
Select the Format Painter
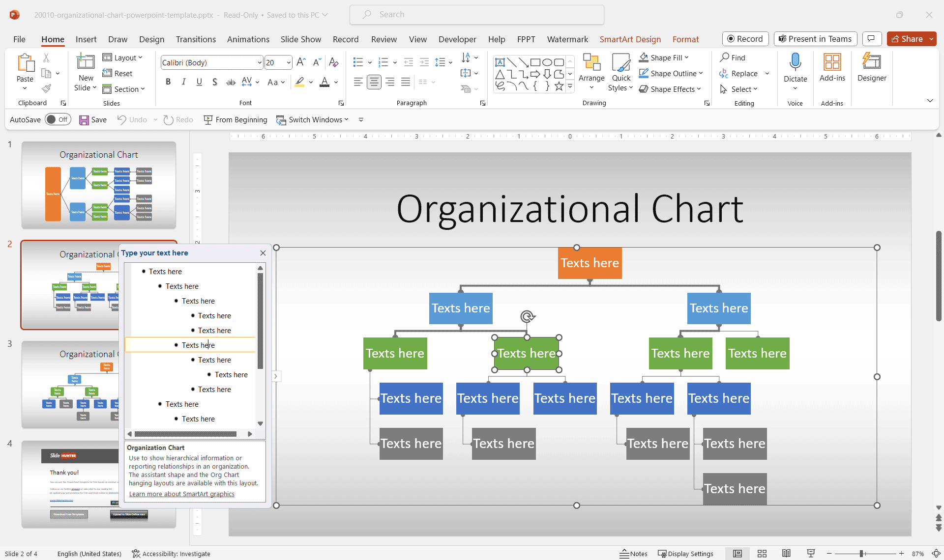pyautogui.click(x=46, y=88)
